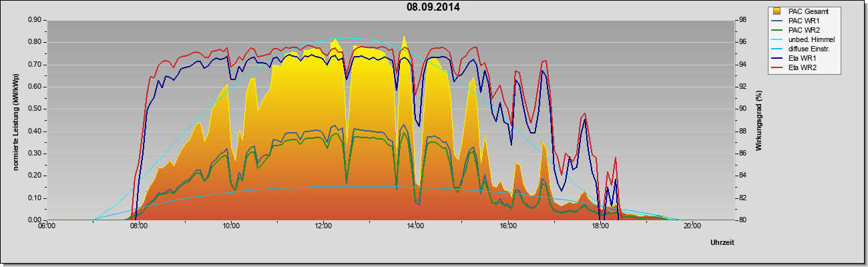Viewport: 868px width, 267px height.
Task: Click the 08:00 tick on time axis
Action: click(x=138, y=226)
